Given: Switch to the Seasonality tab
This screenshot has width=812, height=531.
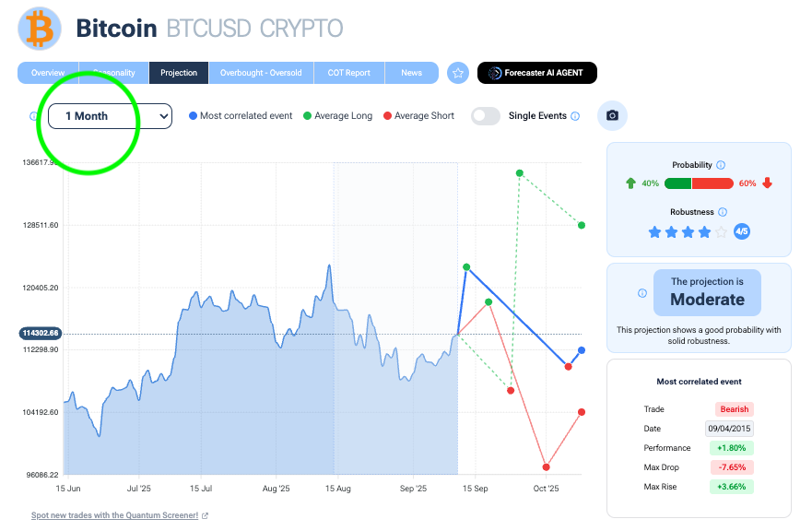Looking at the screenshot, I should (114, 73).
